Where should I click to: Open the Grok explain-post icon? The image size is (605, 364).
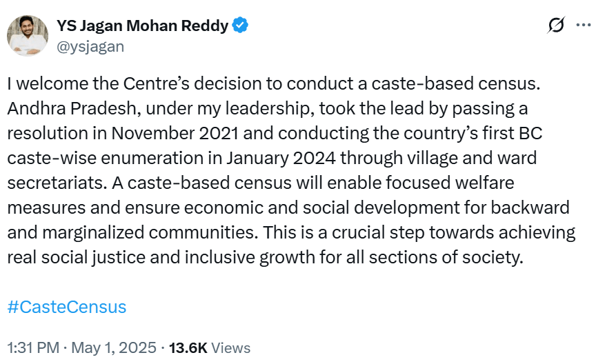coord(556,25)
